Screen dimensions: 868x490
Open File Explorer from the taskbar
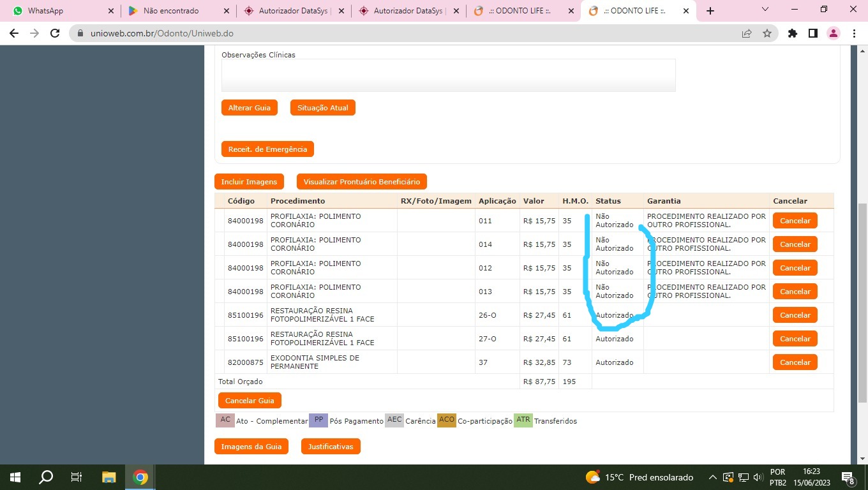click(108, 477)
